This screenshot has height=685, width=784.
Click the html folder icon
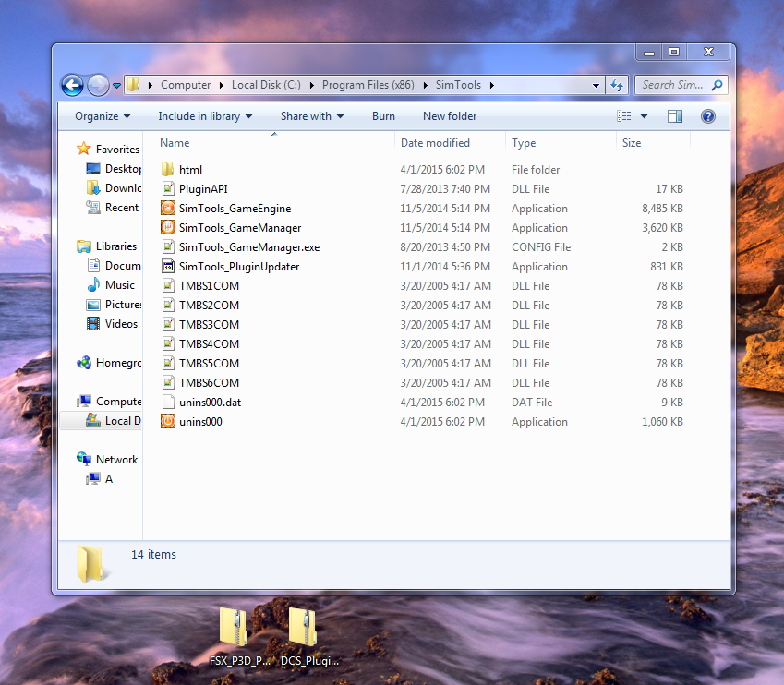(x=167, y=170)
